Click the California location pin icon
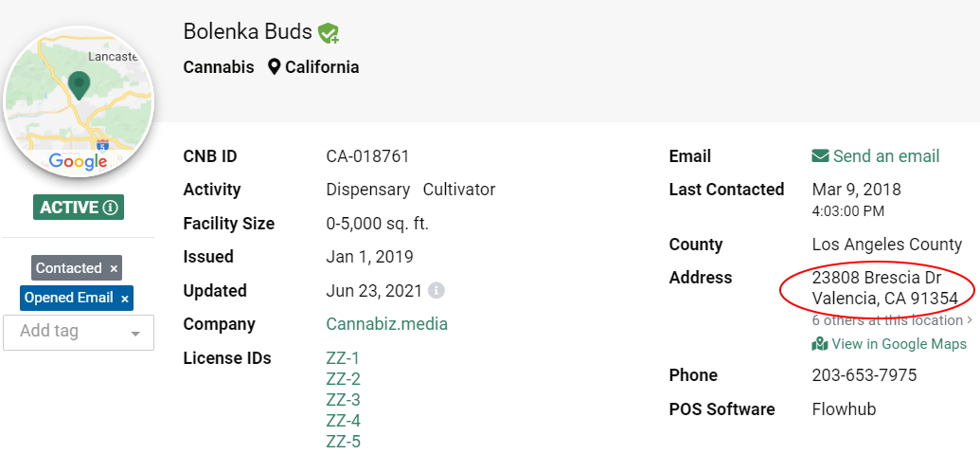 275,67
